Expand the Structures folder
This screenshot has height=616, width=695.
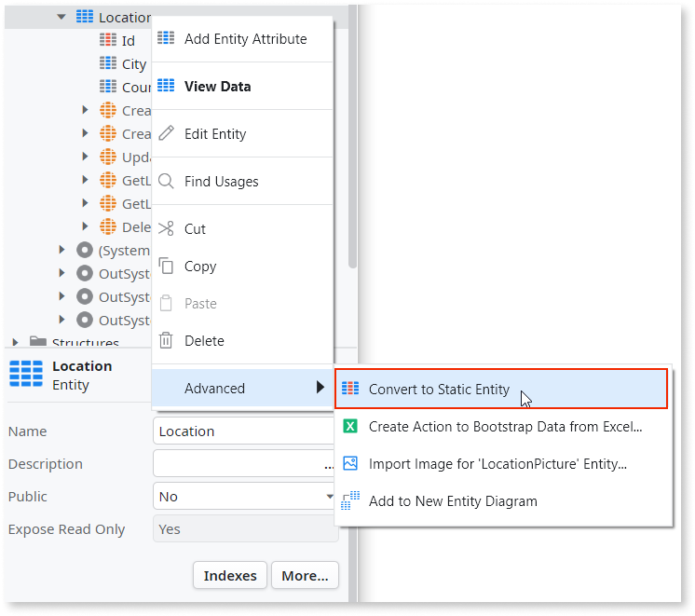[16, 342]
